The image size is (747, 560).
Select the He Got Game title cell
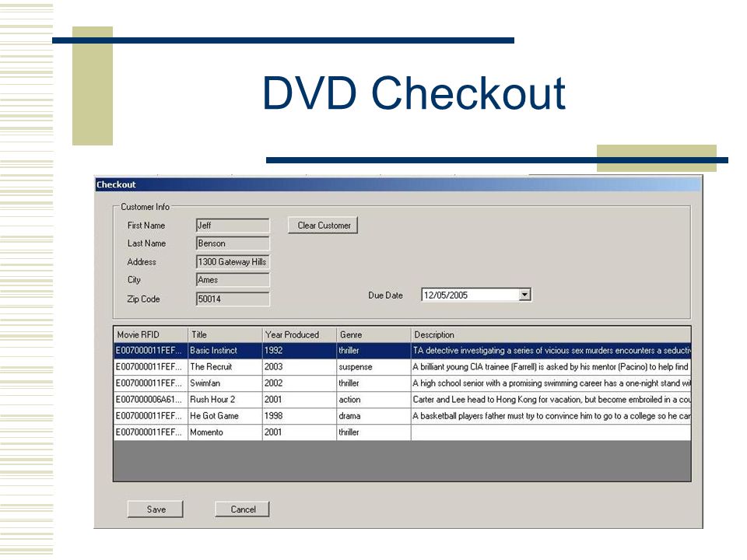pyautogui.click(x=226, y=415)
